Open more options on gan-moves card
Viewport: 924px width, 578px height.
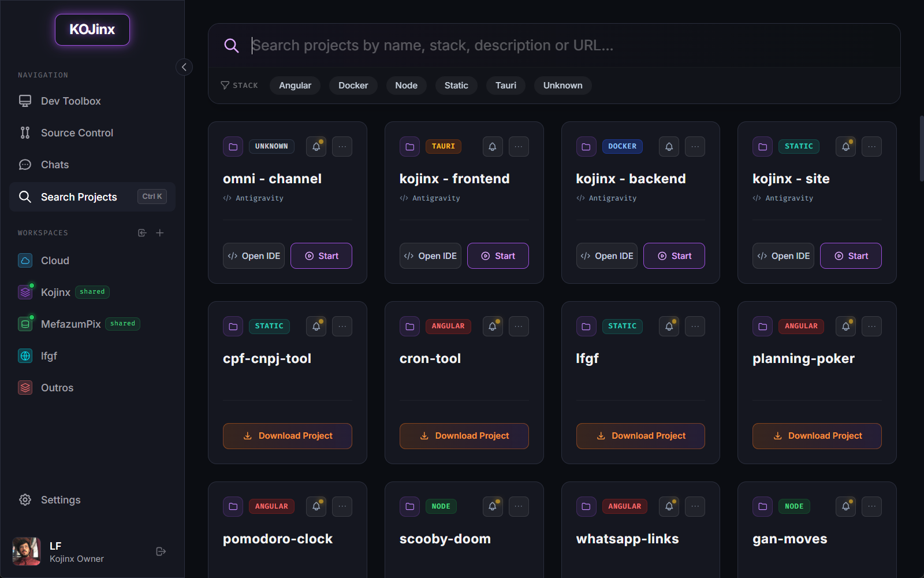pos(872,507)
